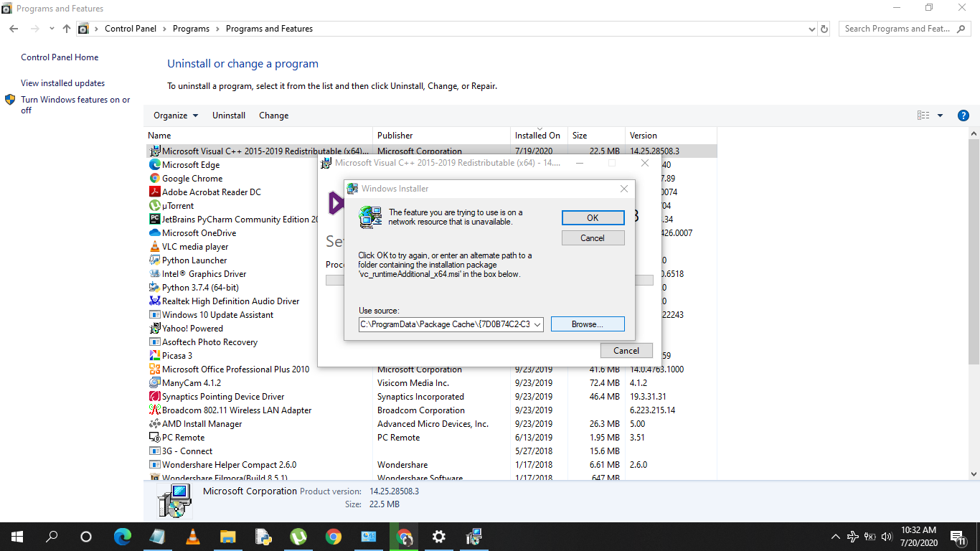Click Change in the toolbar
This screenshot has height=551, width=980.
[x=274, y=116]
